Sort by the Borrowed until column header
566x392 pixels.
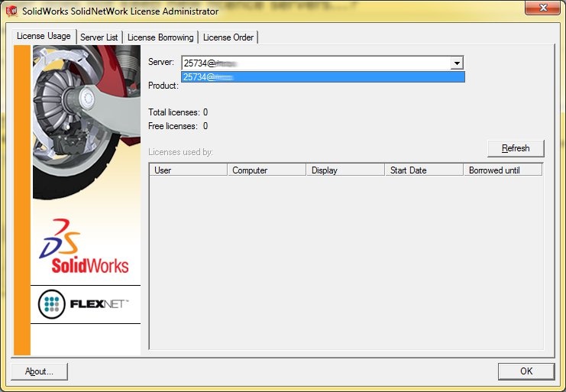pyautogui.click(x=503, y=170)
